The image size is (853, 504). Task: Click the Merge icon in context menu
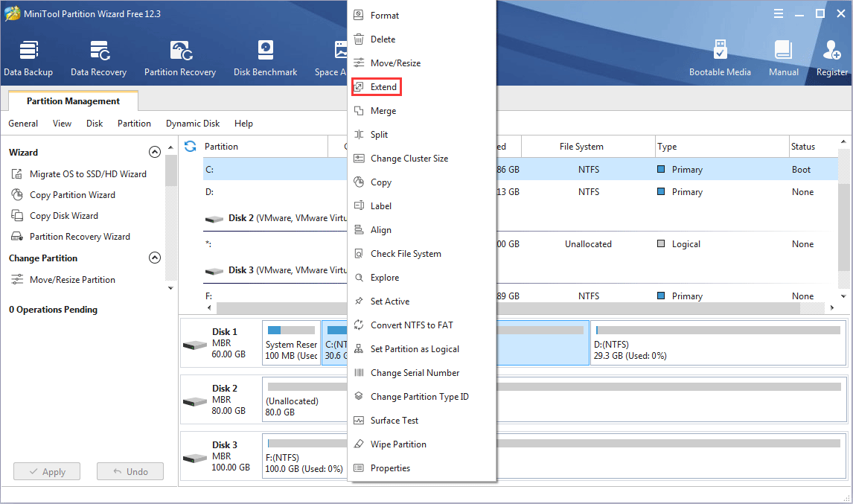359,110
